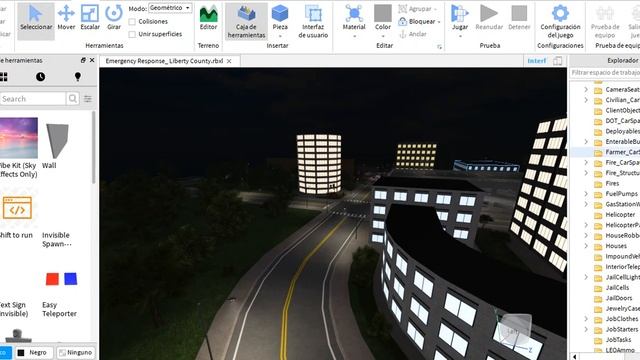
Task: Pick the Girar rotate tool
Action: tap(114, 18)
